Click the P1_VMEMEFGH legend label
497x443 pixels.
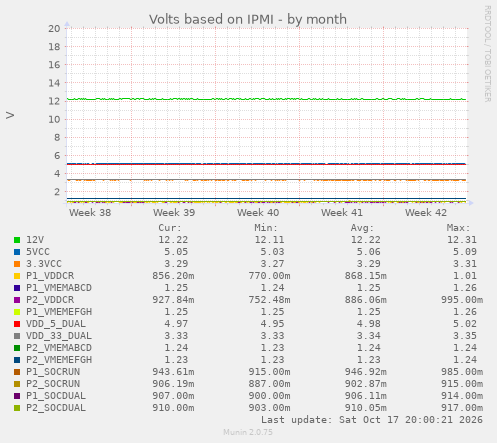[59, 312]
